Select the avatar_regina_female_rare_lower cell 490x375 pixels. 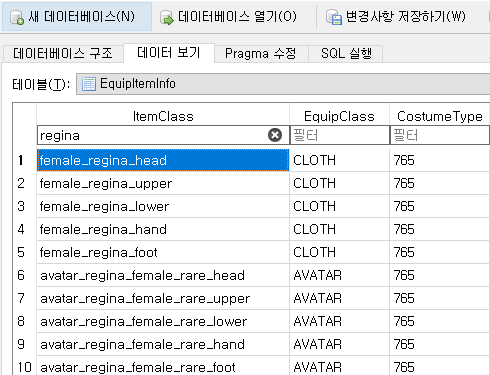[163, 321]
